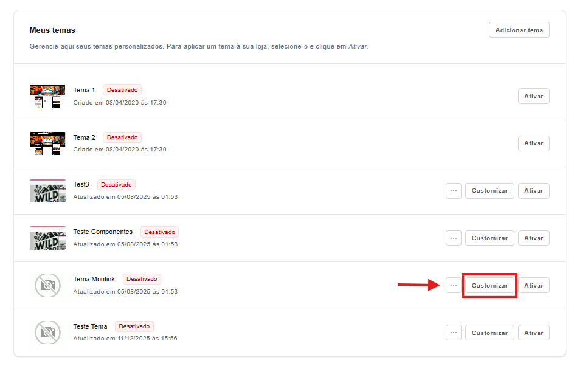Select the Tema 1 preview thumbnail

(47, 96)
